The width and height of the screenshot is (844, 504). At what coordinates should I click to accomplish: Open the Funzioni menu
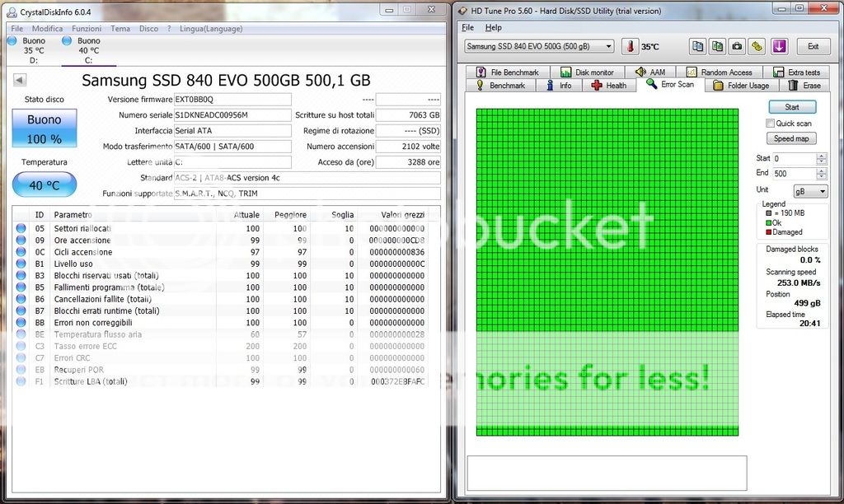coord(87,29)
